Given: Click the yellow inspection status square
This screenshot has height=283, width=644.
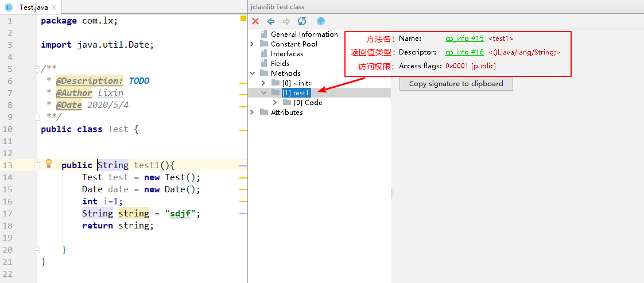Looking at the screenshot, I should click(243, 18).
